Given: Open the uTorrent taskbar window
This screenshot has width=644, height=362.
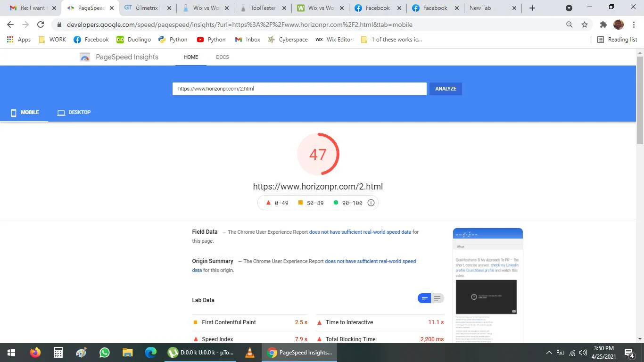Looking at the screenshot, I should [200, 353].
